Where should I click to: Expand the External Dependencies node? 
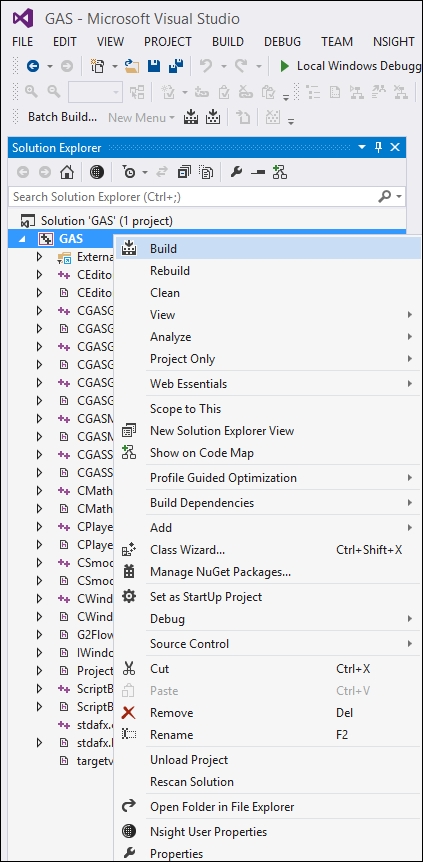(39, 257)
